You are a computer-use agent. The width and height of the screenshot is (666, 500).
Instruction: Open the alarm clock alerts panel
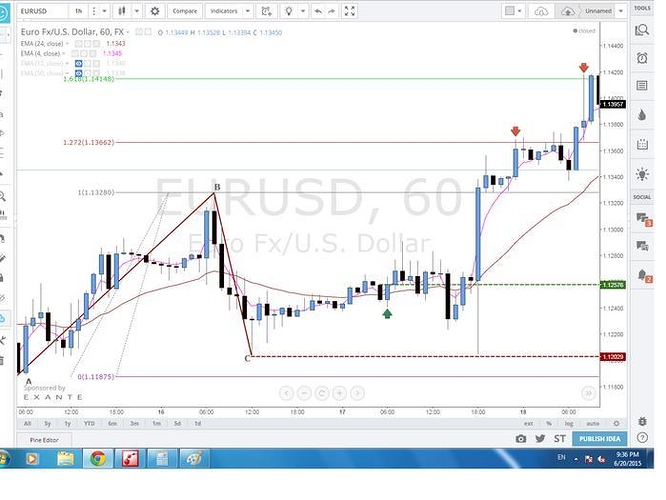tap(642, 58)
